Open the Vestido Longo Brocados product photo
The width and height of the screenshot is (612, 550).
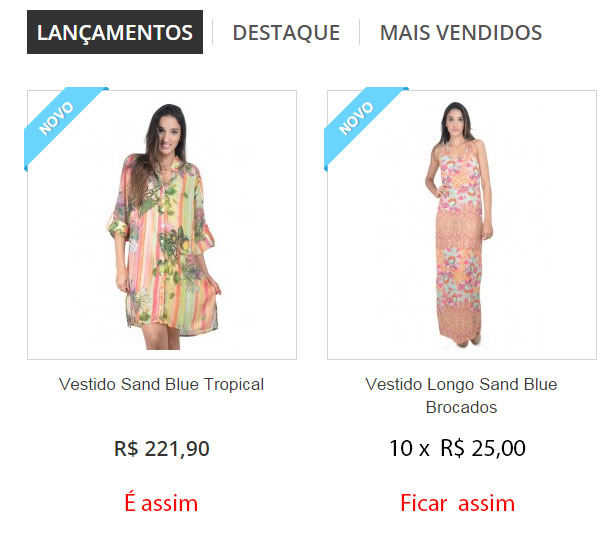click(x=462, y=225)
